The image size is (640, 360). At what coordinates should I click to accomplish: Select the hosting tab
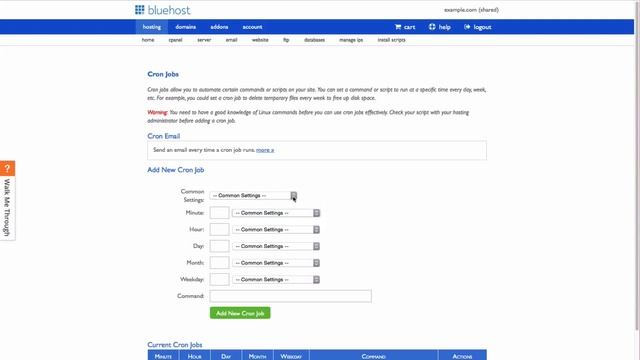pos(152,27)
